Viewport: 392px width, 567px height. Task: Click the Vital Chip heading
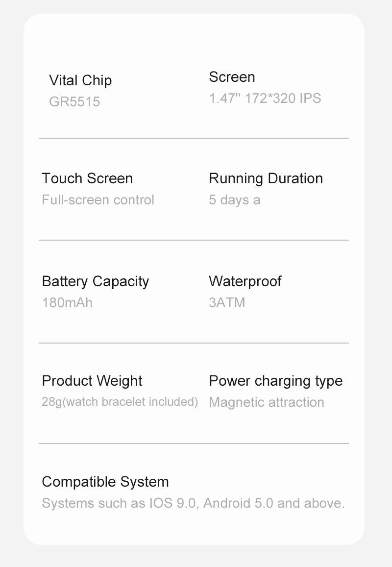tap(80, 80)
